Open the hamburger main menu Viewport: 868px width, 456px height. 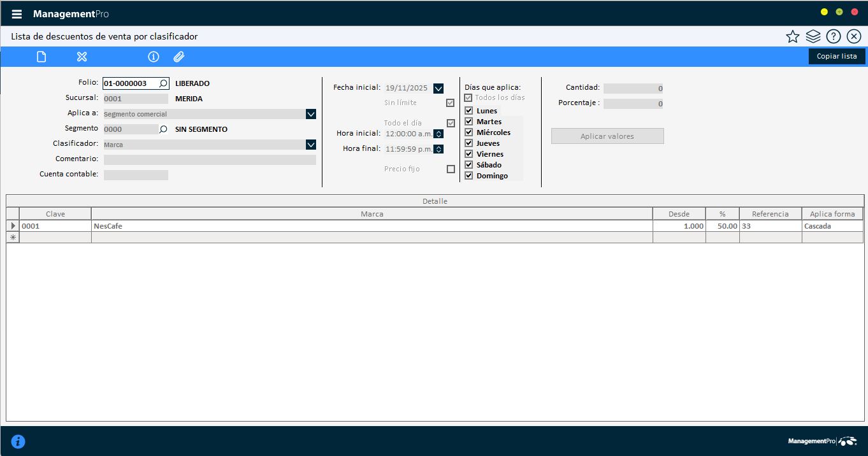(17, 14)
